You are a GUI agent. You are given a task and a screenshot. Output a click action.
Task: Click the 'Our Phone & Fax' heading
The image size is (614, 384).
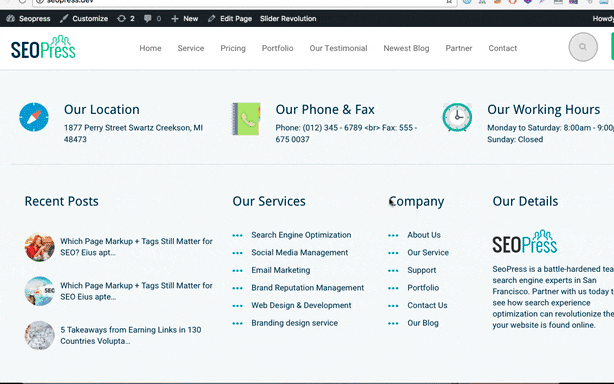click(x=325, y=110)
